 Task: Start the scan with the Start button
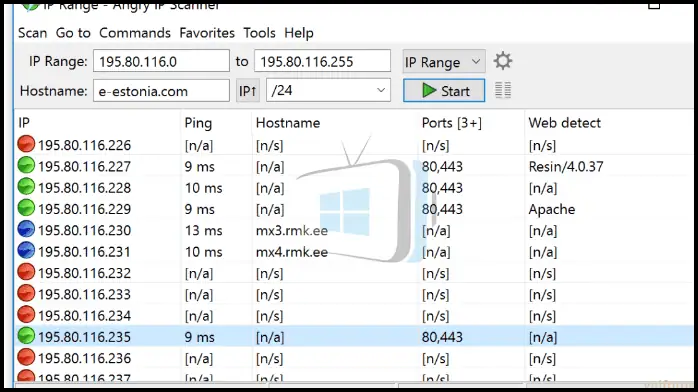point(444,91)
